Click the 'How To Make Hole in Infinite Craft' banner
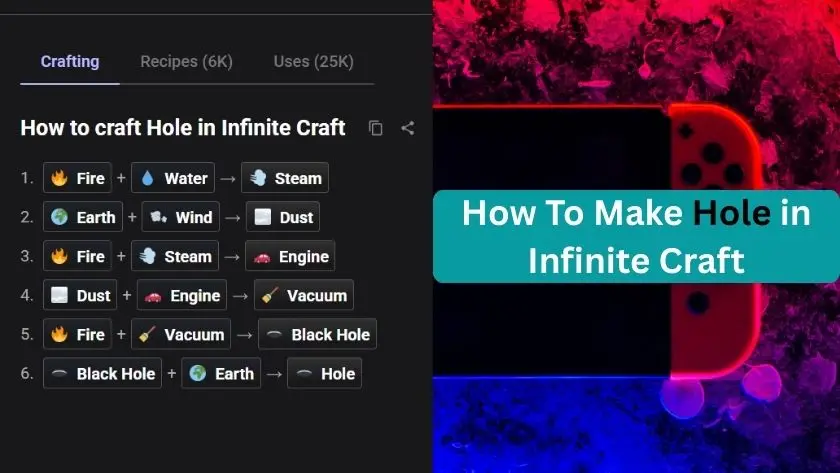The image size is (840, 473). (636, 236)
